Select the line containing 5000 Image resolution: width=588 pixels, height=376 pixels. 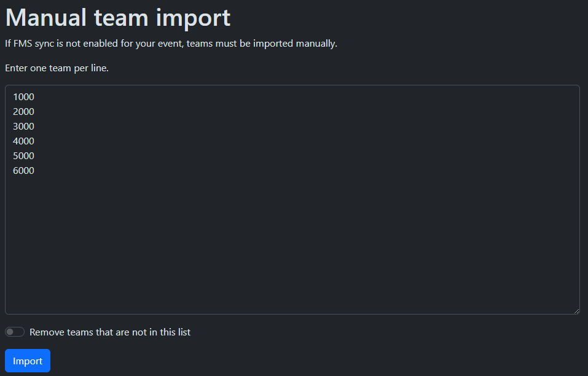pos(24,156)
